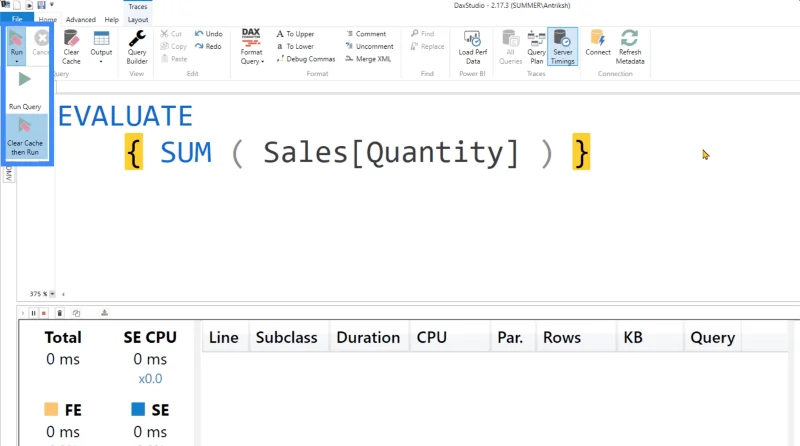Image resolution: width=800 pixels, height=446 pixels.
Task: Choose Run Query from the Run dropdown
Action: coord(24,92)
